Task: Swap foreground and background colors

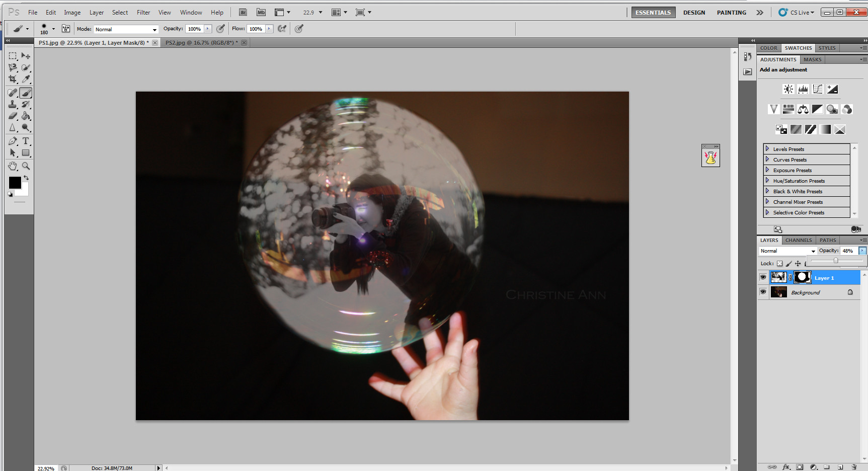Action: point(26,178)
